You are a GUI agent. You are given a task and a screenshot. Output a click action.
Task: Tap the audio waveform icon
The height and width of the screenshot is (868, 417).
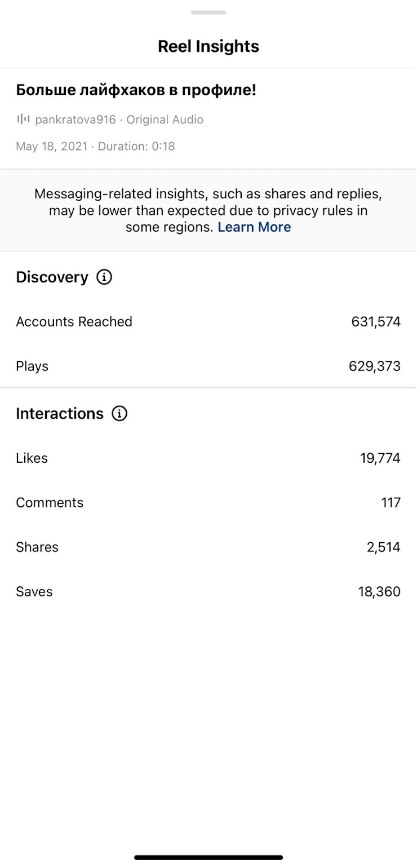click(23, 119)
